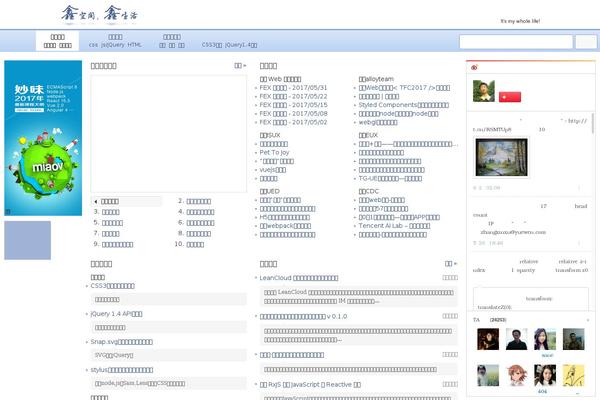
Task: Open the TG-UE article link
Action: point(390,179)
